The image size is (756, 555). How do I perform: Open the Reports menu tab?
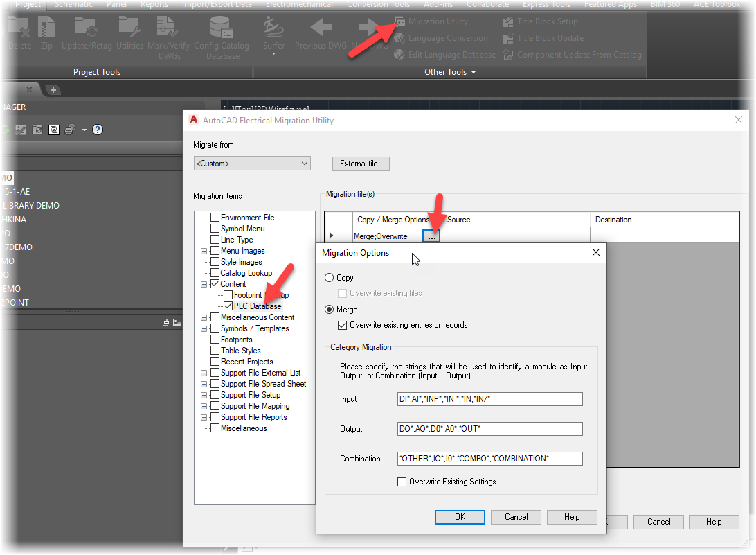[154, 5]
